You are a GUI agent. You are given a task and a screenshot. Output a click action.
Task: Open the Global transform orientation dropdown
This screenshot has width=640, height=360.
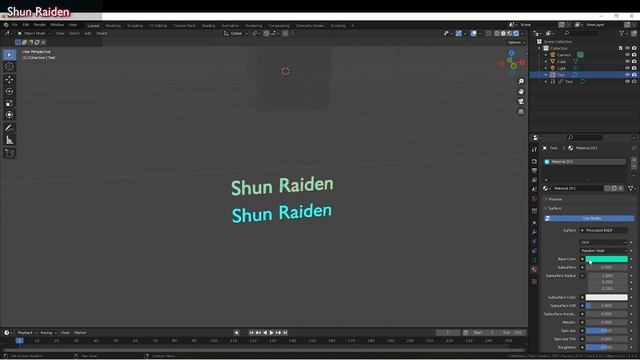pyautogui.click(x=236, y=33)
